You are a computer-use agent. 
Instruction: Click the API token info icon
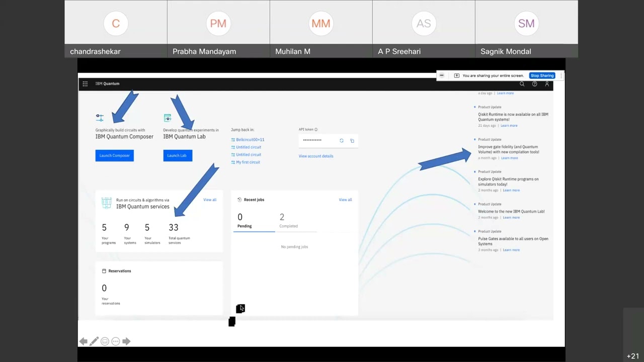pos(316,130)
